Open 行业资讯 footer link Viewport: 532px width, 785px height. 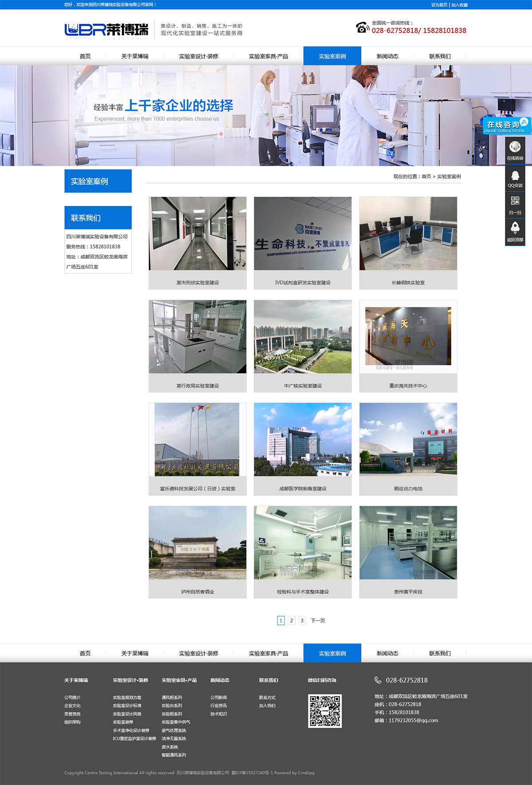click(x=219, y=706)
